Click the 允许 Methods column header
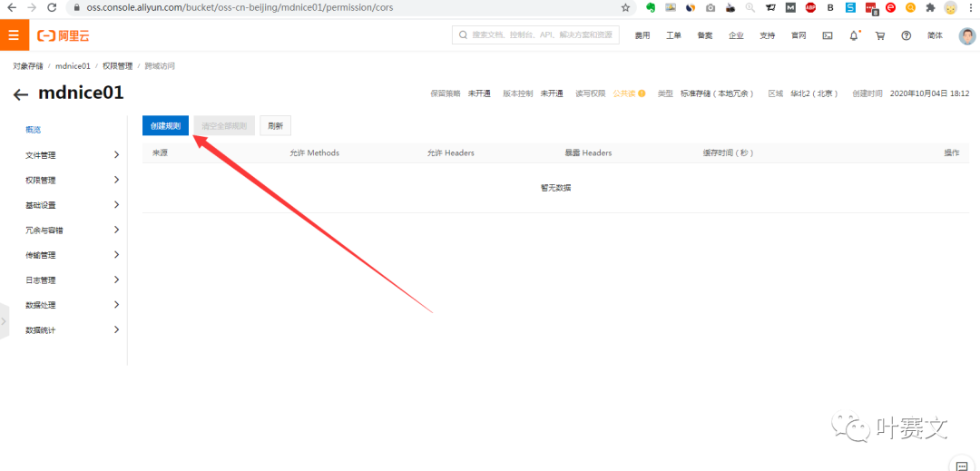This screenshot has width=980, height=471. [314, 153]
